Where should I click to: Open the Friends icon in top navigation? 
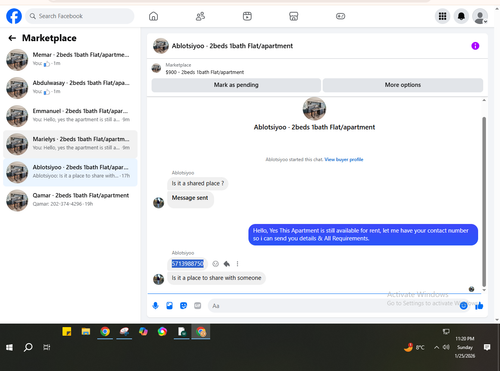click(200, 16)
